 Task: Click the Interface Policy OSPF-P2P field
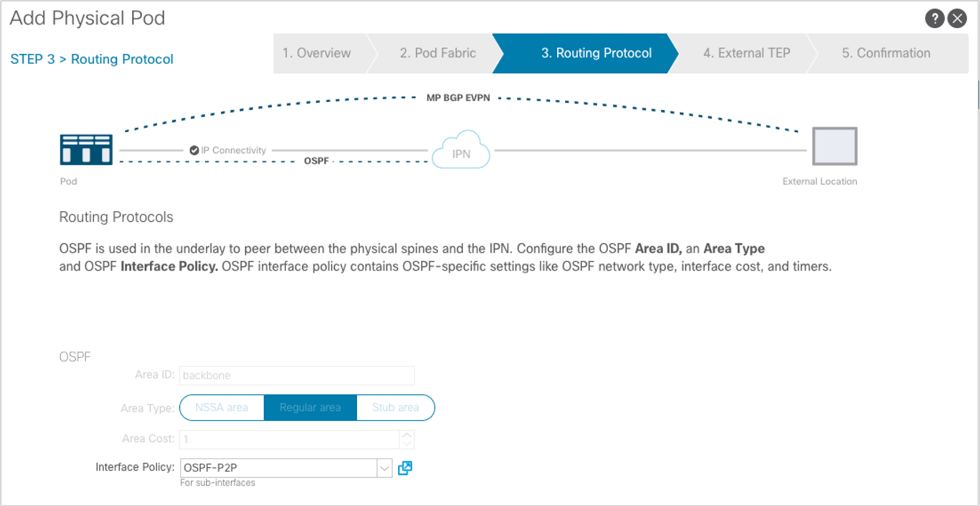tap(279, 468)
